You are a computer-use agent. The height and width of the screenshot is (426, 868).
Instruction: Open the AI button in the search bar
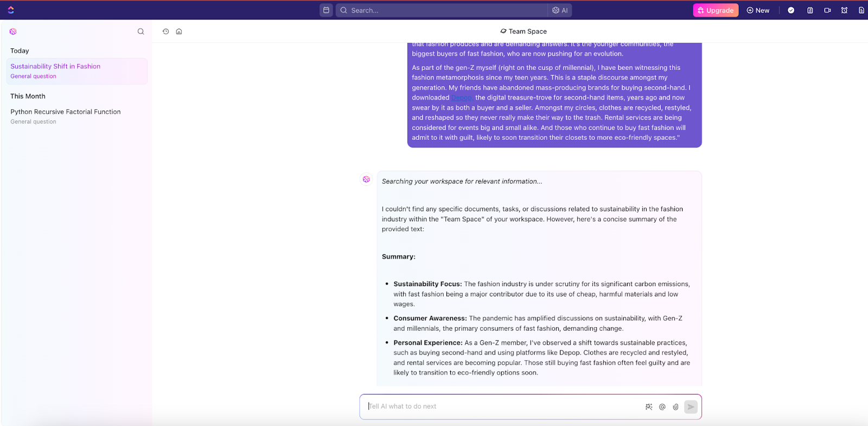pyautogui.click(x=560, y=10)
